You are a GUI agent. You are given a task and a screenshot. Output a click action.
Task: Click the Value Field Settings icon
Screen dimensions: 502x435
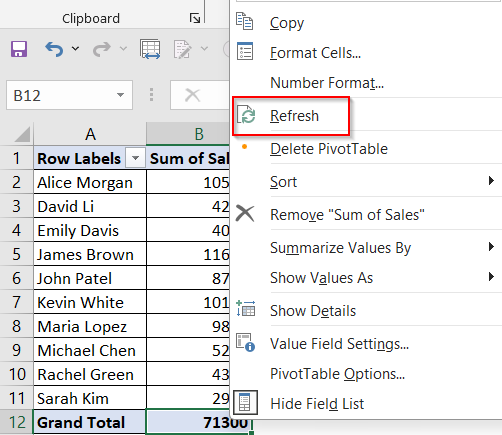pos(246,342)
